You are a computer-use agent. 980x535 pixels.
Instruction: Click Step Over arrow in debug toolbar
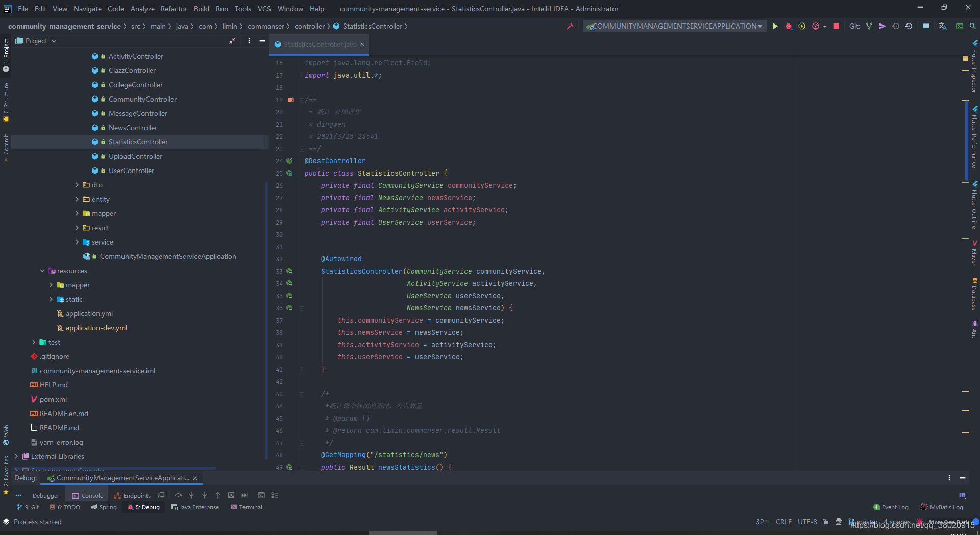pos(178,495)
